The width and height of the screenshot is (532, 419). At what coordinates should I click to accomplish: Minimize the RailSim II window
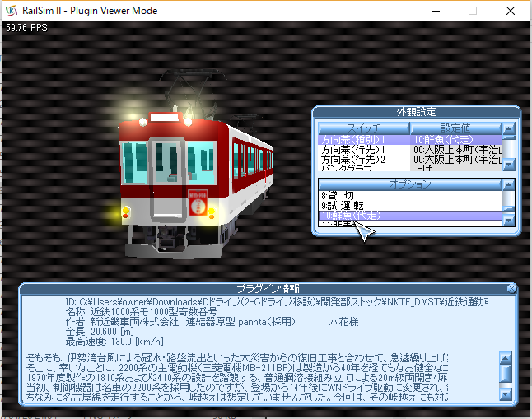point(436,11)
